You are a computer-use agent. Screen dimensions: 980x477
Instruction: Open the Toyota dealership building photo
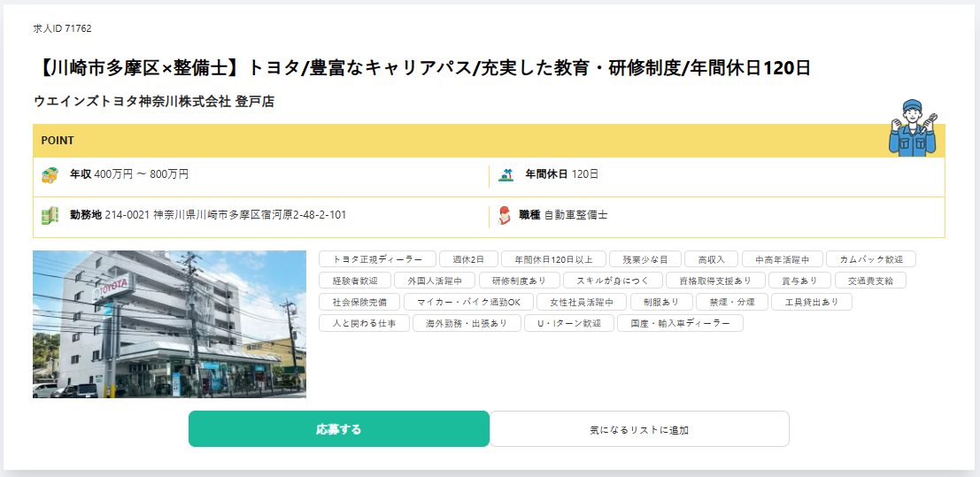pyautogui.click(x=169, y=324)
